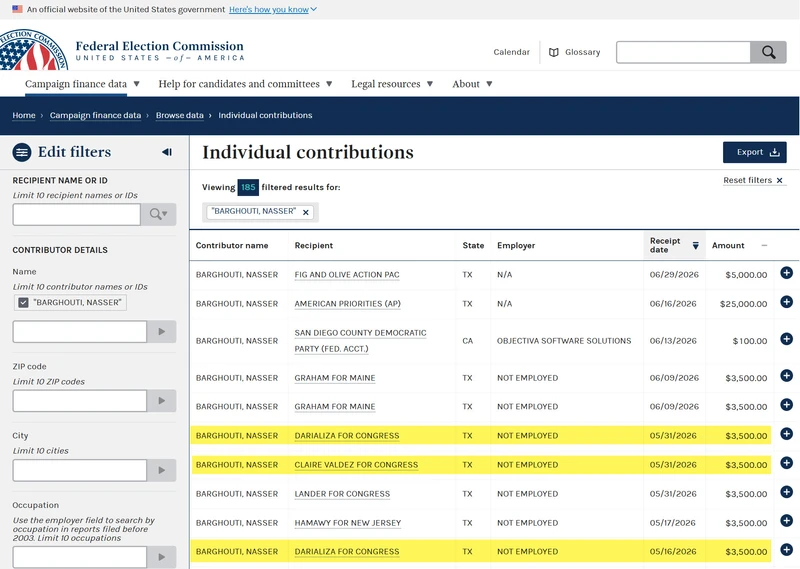Sort by Receipt date column arrow

(x=695, y=245)
